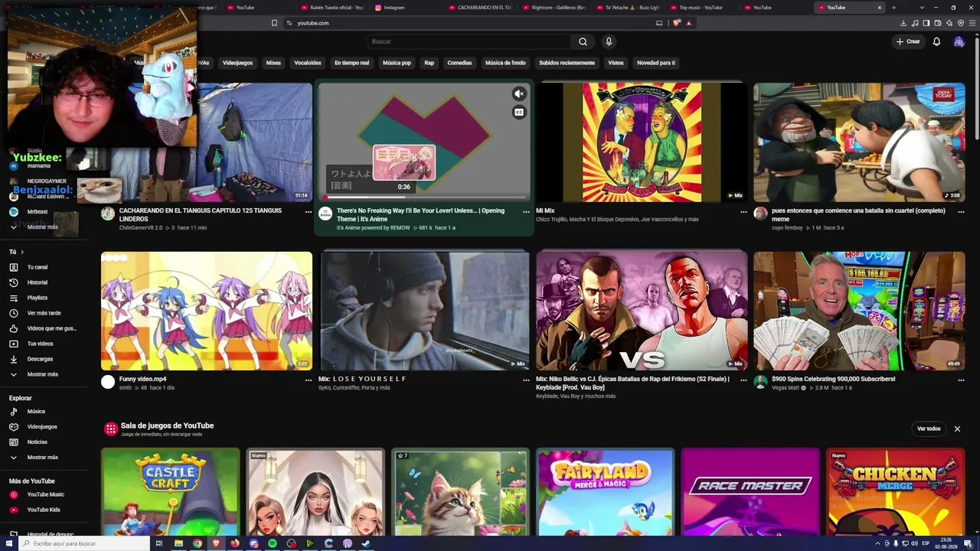The height and width of the screenshot is (551, 980).
Task: Toggle subtitles on the anime preview
Action: (519, 112)
